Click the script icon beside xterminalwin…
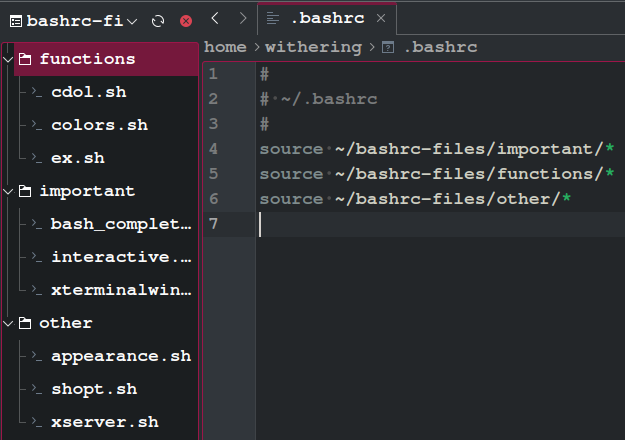The width and height of the screenshot is (625, 440). tap(37, 291)
